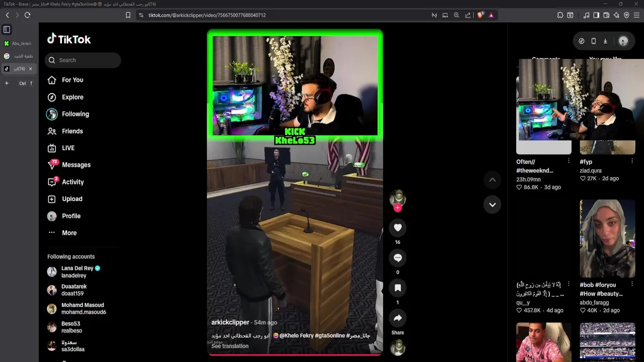Share the video with arrow icon

point(397,318)
